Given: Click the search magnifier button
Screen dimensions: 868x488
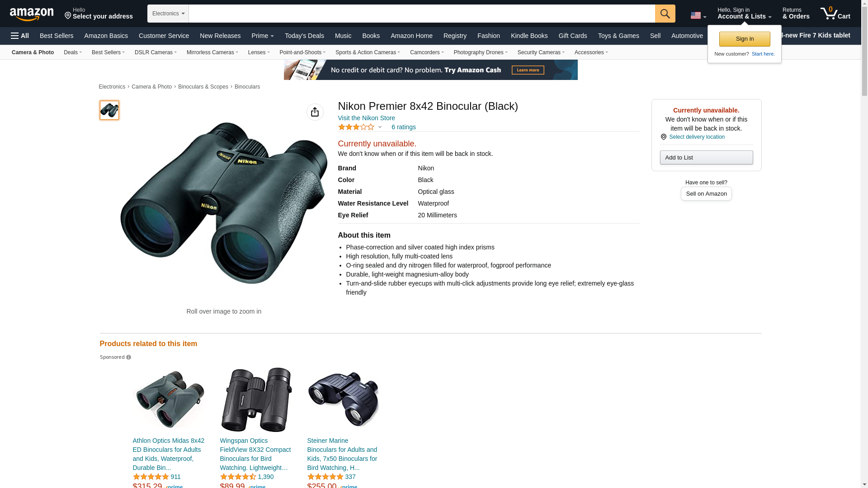Looking at the screenshot, I should 665,14.
